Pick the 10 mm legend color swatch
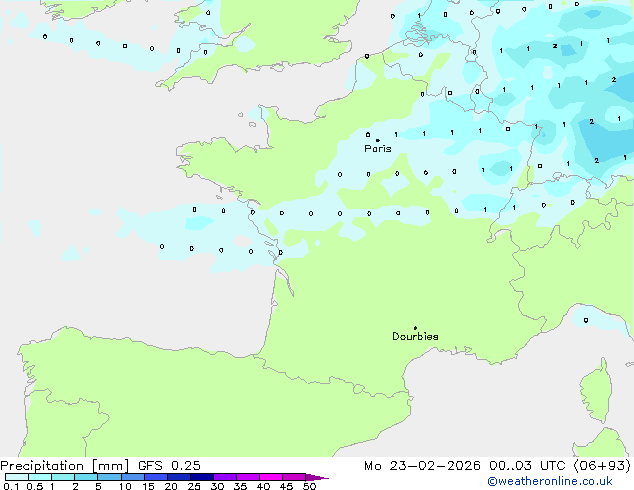The width and height of the screenshot is (634, 490). pos(133,477)
